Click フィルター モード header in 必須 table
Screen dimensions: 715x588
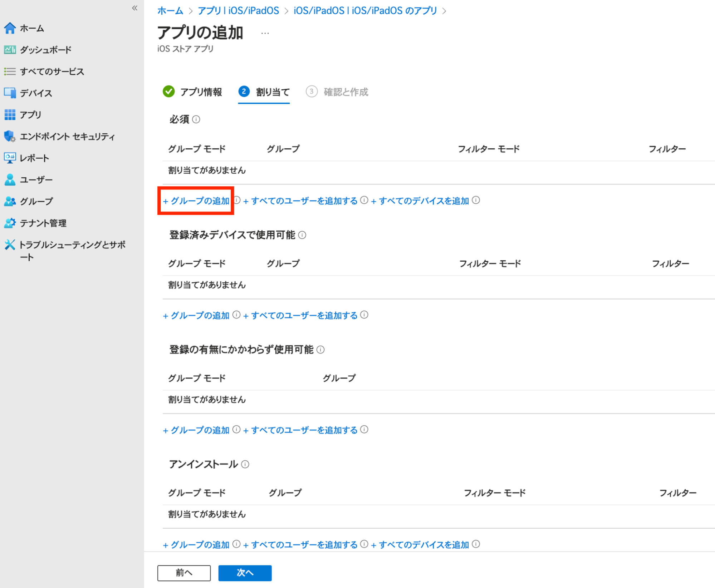(x=489, y=149)
